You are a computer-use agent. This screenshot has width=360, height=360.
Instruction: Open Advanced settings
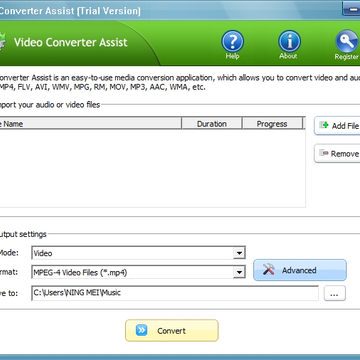click(x=300, y=270)
